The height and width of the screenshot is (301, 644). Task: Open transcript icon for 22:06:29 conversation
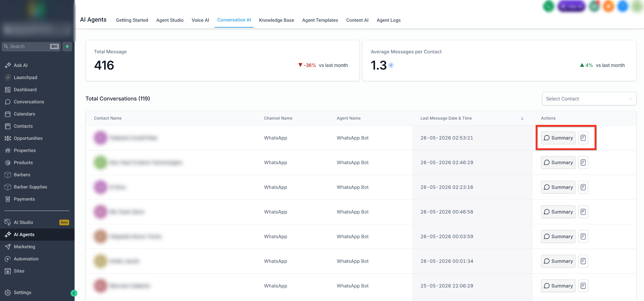tap(583, 286)
